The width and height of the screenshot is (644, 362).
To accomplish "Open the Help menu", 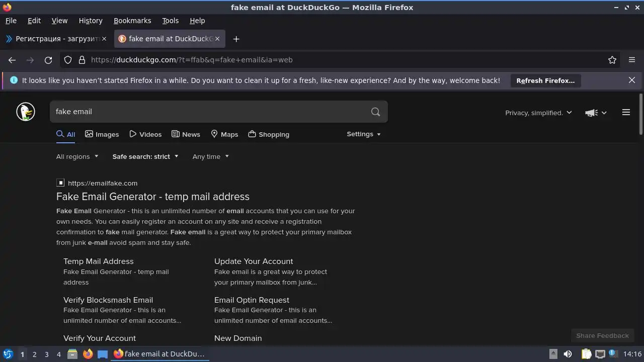I will pos(197,21).
